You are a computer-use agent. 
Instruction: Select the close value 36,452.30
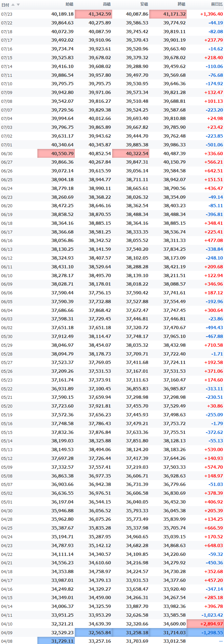coord(175,502)
